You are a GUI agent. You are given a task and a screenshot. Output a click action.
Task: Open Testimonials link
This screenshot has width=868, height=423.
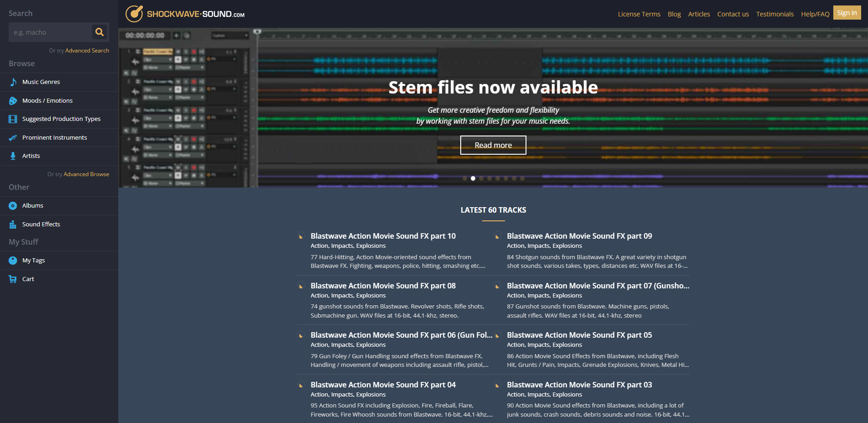click(x=775, y=14)
